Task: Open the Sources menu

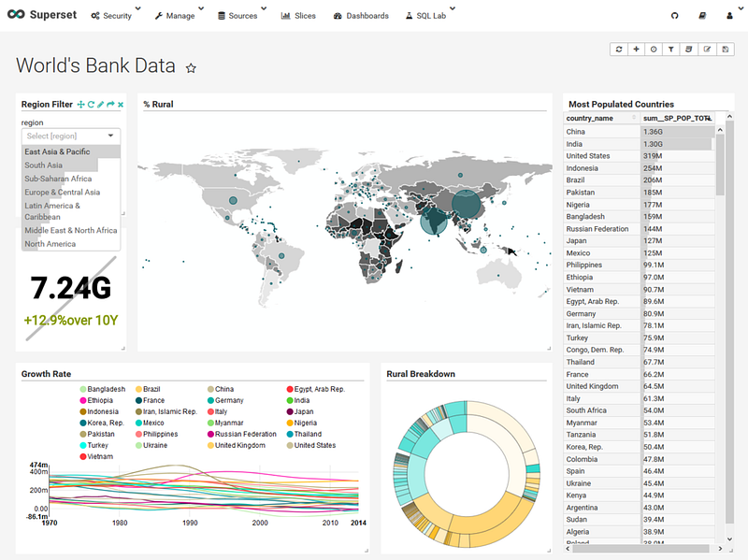Action: click(237, 16)
